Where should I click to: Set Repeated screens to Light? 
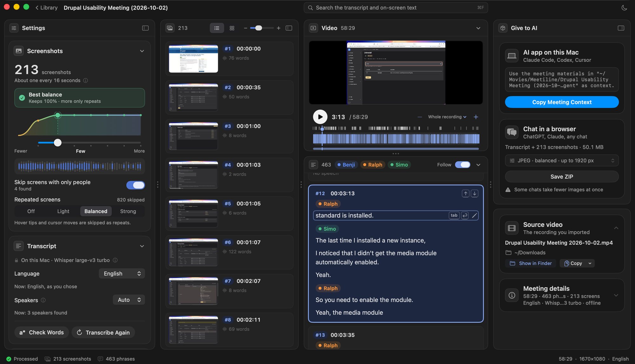[x=63, y=211]
